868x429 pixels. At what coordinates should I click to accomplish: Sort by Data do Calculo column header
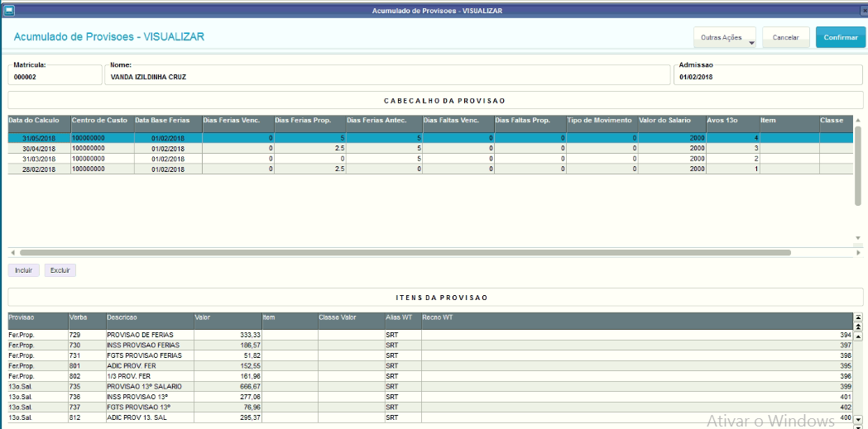pos(39,120)
